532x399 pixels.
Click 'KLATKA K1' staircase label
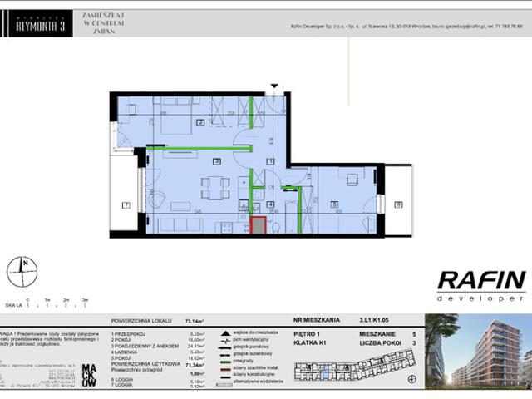pos(310,343)
